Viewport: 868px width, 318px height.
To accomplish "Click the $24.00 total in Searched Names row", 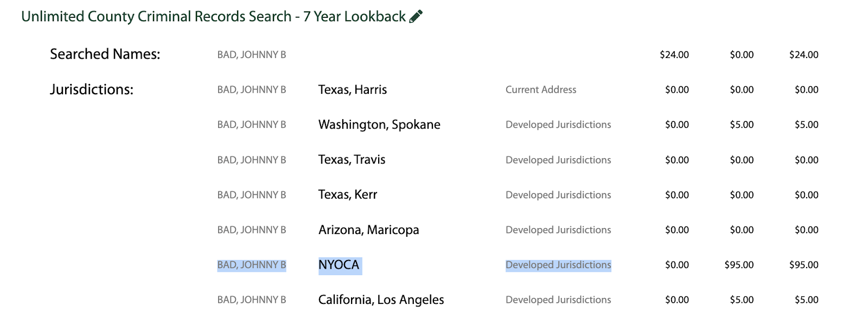I will [804, 55].
